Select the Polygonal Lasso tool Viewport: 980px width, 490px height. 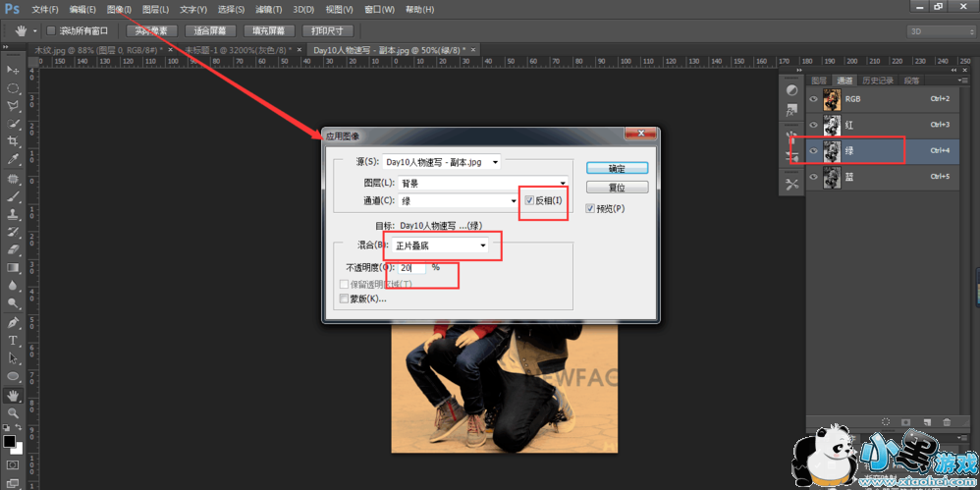(13, 106)
